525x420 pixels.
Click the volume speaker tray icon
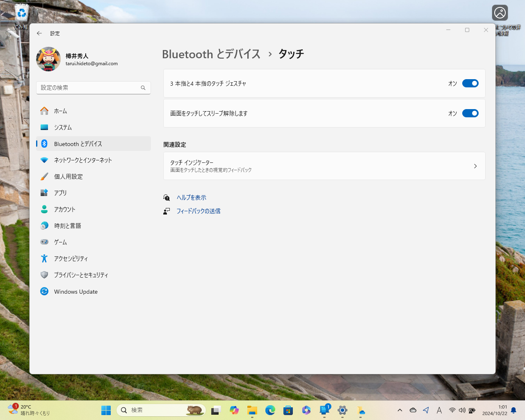[462, 410]
